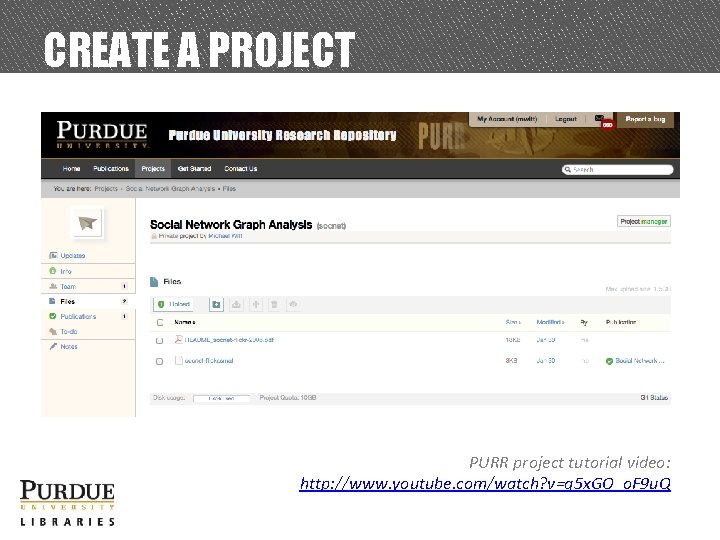
Task: Check the socnet-flickr file checkbox
Action: (x=159, y=361)
